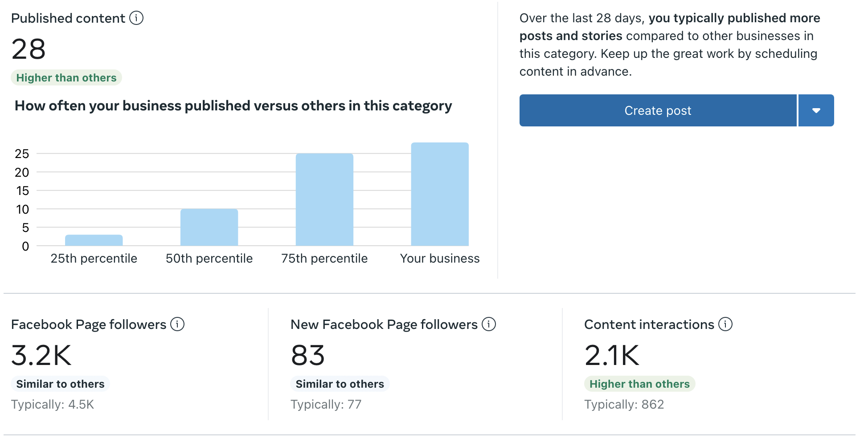Click info icon next to Published content
The image size is (868, 446).
point(136,18)
